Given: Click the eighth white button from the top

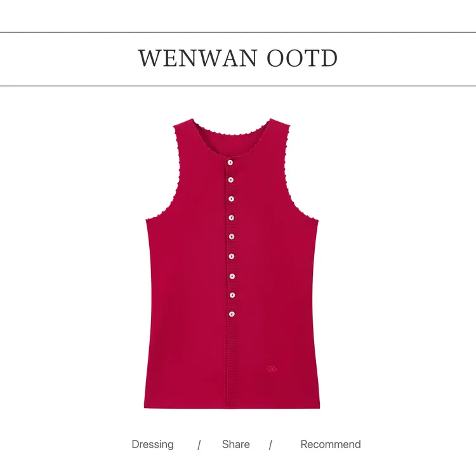Looking at the screenshot, I should click(x=232, y=295).
